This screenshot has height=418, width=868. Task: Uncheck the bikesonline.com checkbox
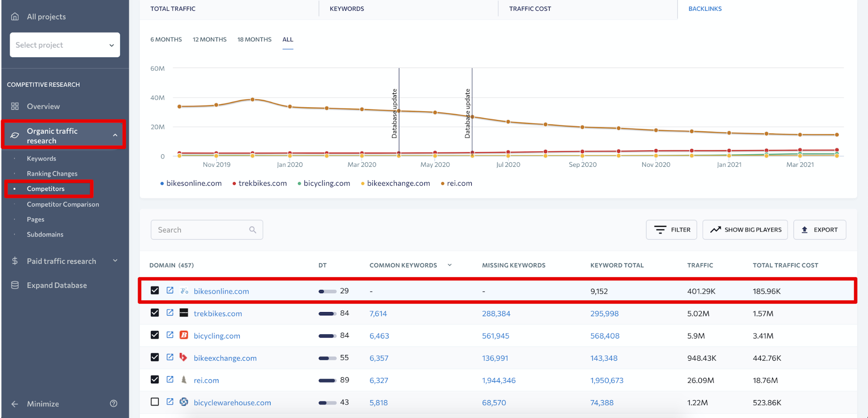pos(155,290)
